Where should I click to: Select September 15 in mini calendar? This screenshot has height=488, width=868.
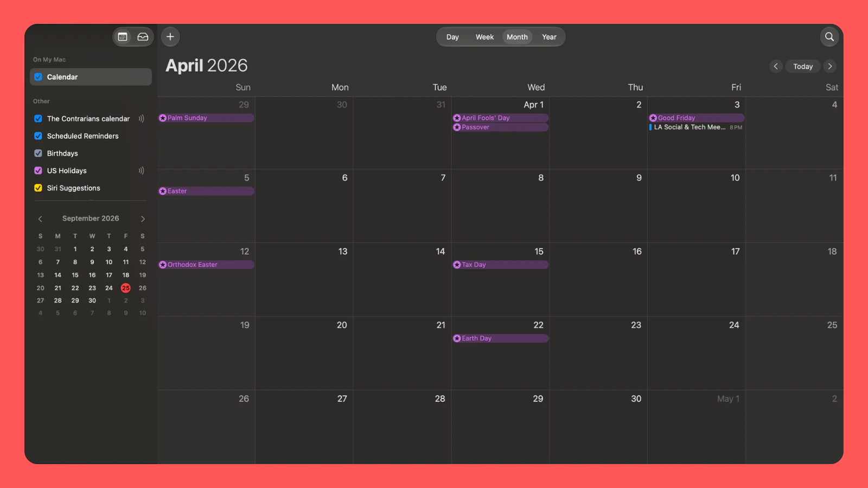(75, 275)
